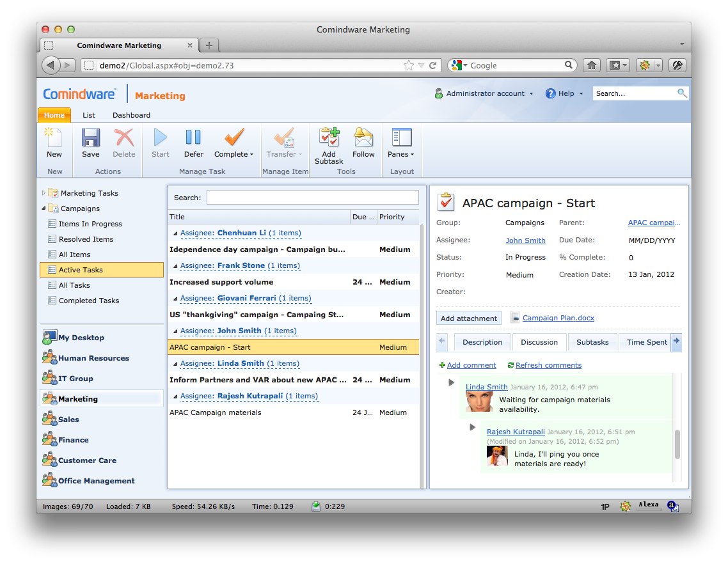Click the task list Search field
The image size is (728, 564).
coord(312,198)
